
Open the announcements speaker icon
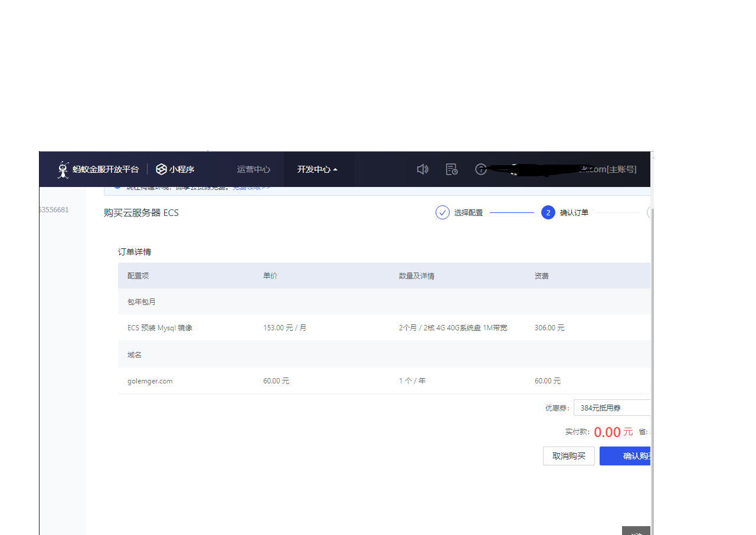point(423,169)
